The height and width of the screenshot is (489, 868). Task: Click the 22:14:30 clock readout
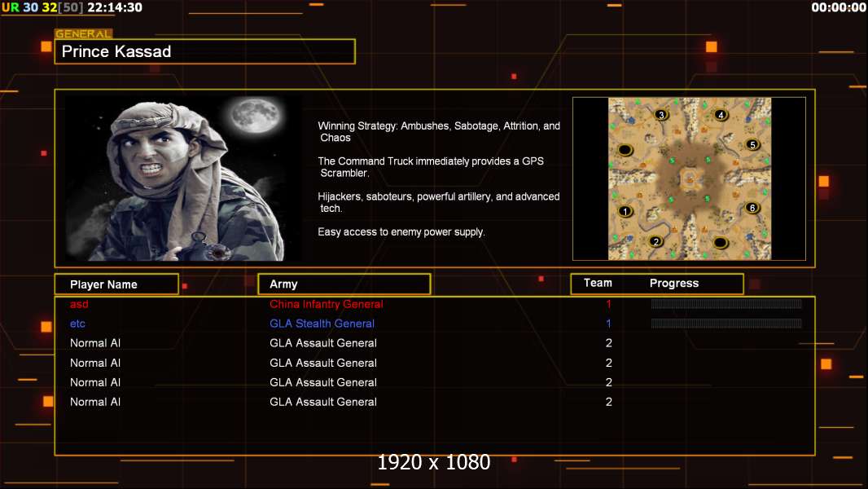coord(115,8)
